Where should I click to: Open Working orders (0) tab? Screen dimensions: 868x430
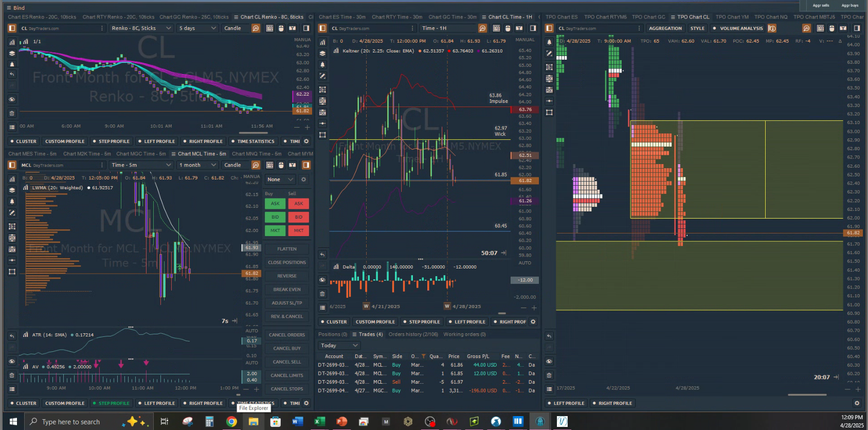tap(464, 334)
